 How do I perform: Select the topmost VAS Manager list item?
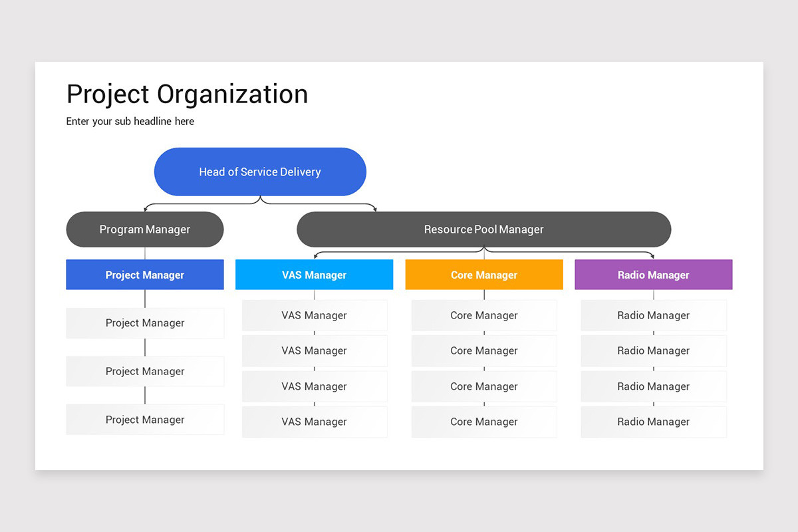(x=314, y=315)
